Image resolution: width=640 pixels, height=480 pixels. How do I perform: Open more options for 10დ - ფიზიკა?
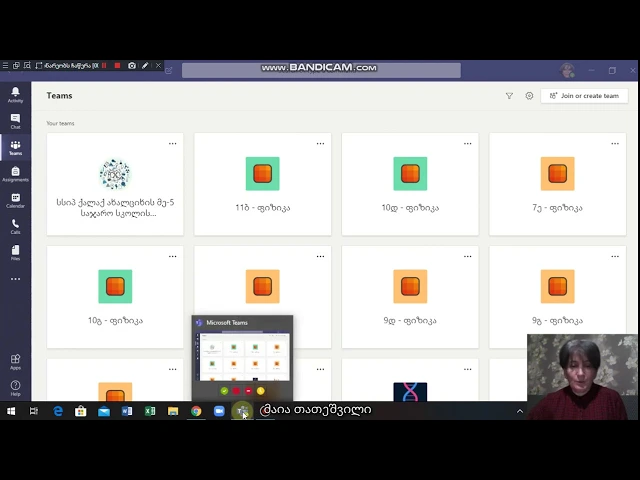coord(468,144)
